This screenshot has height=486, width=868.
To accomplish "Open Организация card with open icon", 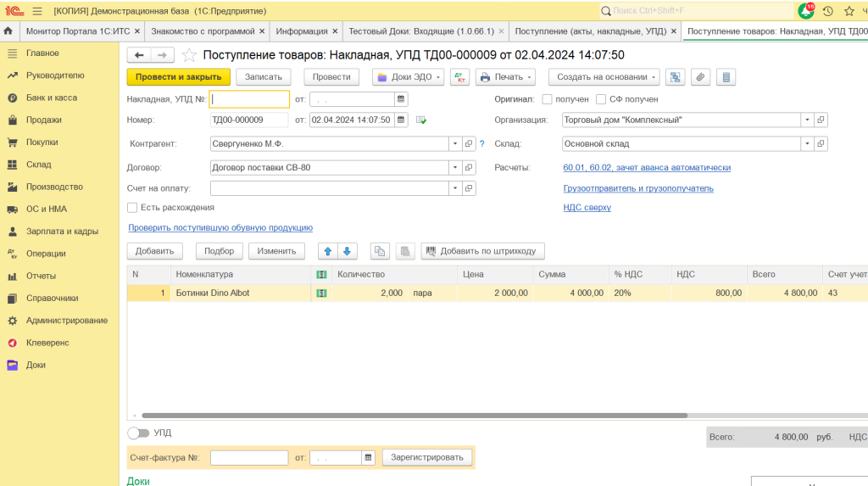I will point(821,120).
